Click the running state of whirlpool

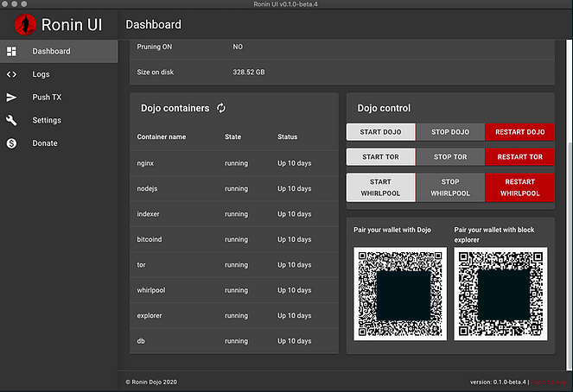tap(236, 290)
